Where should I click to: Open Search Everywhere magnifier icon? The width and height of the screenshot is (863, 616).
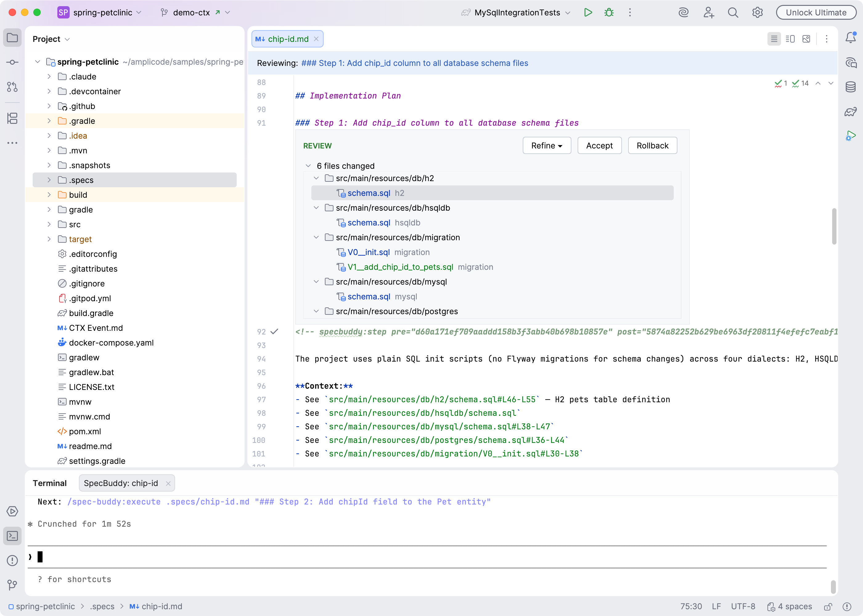click(733, 13)
